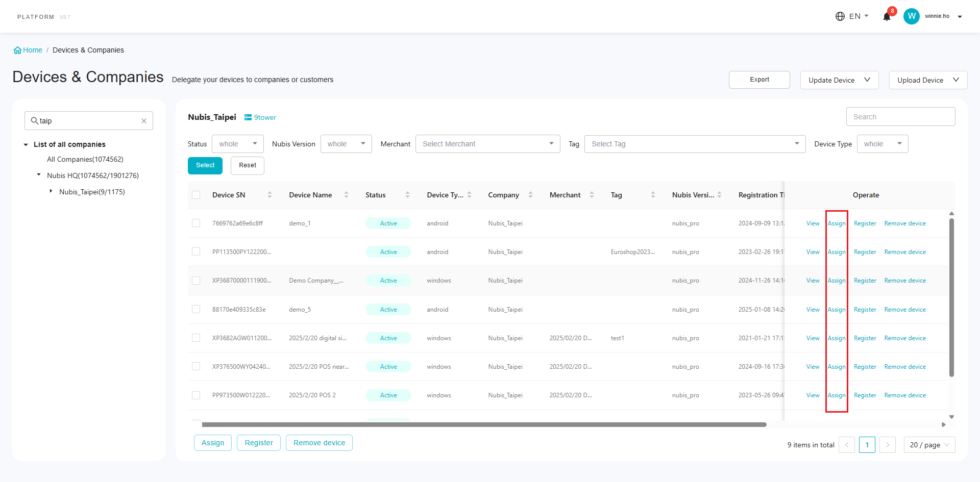This screenshot has width=980, height=482.
Task: Check the row for XP36870000111900
Action: pos(196,281)
